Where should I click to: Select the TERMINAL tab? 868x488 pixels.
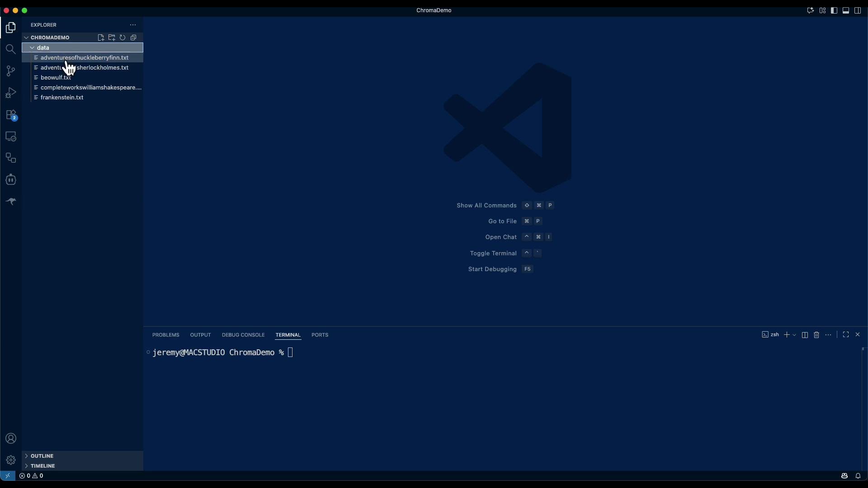coord(288,335)
